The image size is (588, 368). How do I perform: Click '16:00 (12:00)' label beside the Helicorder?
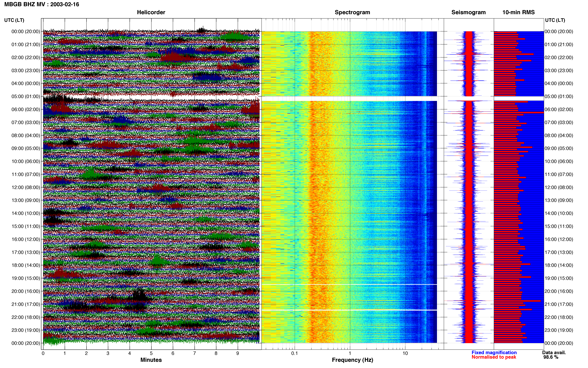coord(26,239)
